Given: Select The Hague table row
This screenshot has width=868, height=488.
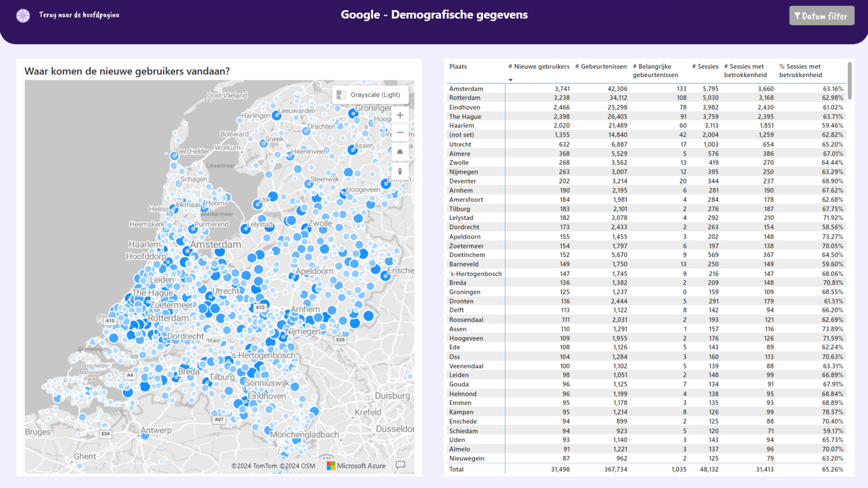Looking at the screenshot, I should pos(646,116).
